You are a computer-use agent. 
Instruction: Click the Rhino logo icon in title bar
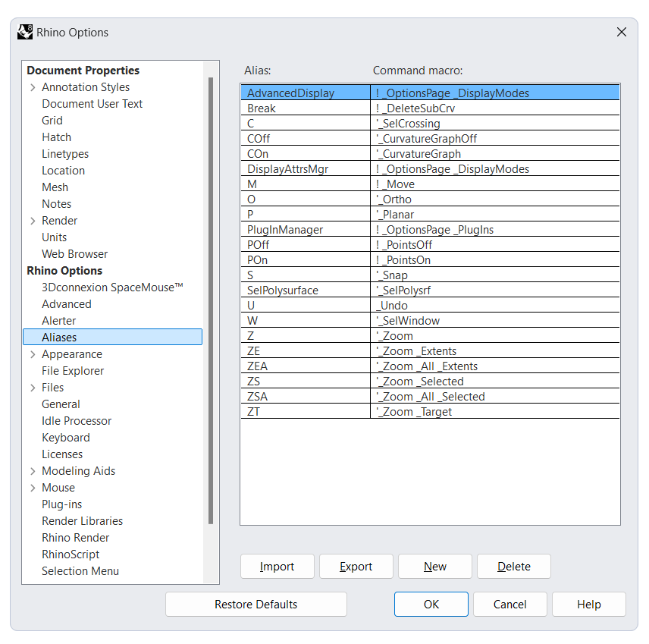(x=25, y=32)
